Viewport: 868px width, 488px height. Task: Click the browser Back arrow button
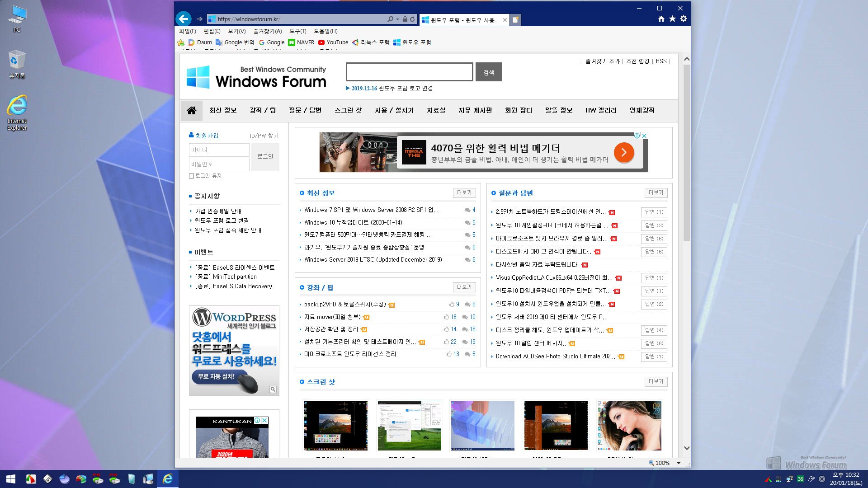point(184,19)
